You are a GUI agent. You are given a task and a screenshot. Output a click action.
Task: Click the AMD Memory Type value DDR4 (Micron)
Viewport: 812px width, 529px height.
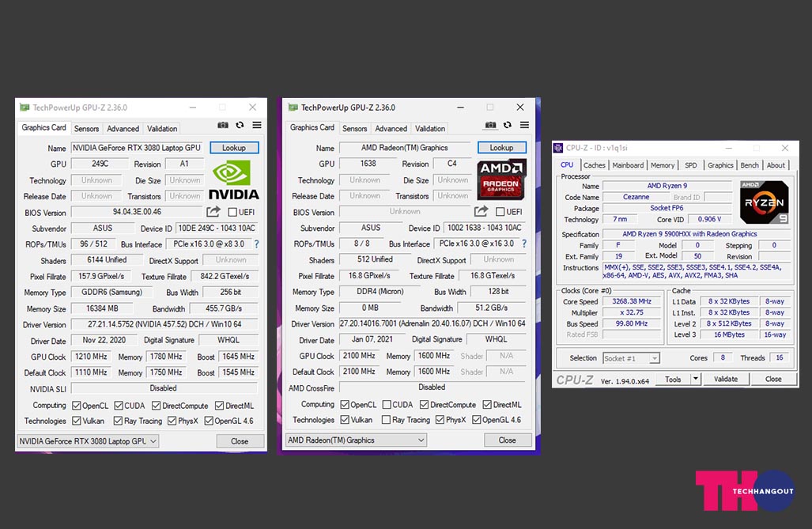[x=380, y=291]
